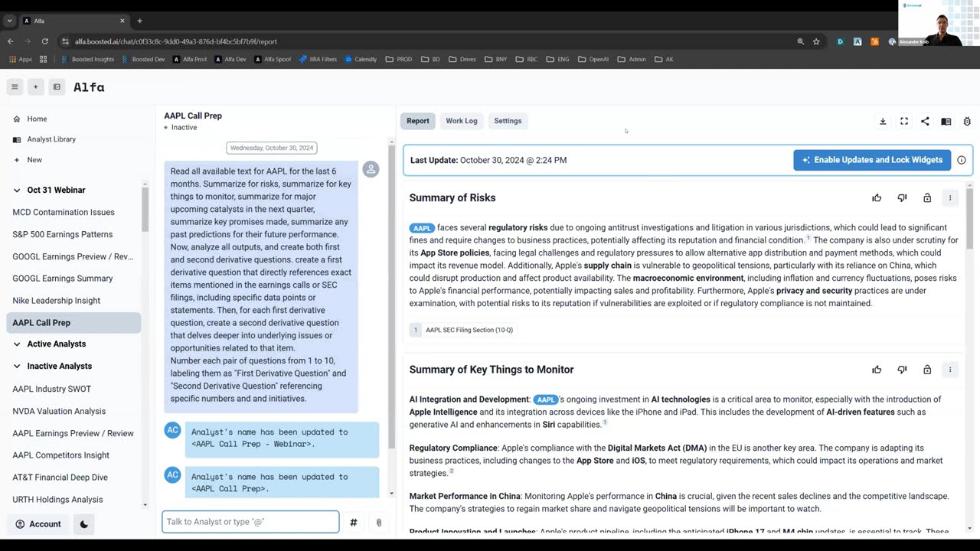This screenshot has height=551, width=980.
Task: Collapse the Oct 31 Webinar section
Action: 17,190
